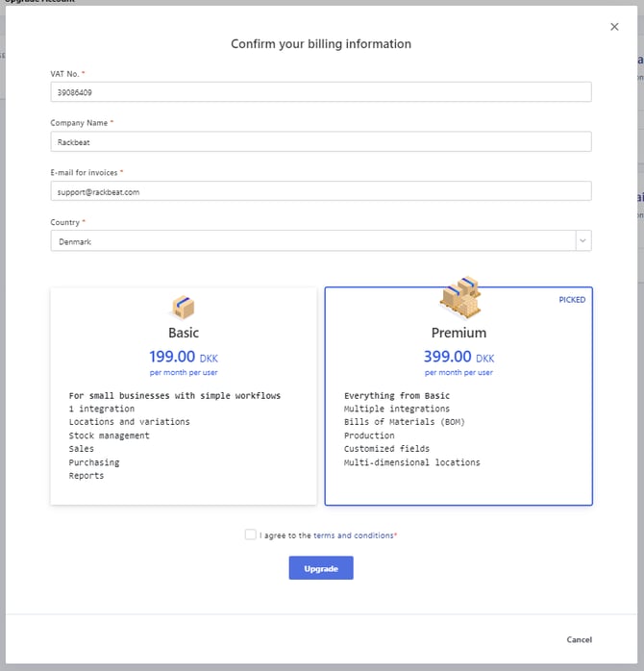Click Cancel at the dialog bottom
Image resolution: width=644 pixels, height=671 pixels.
tap(579, 639)
